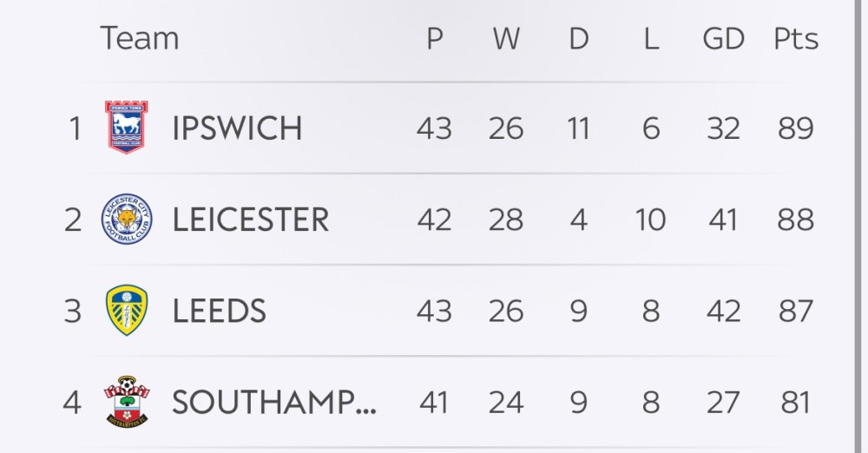Open the LEICESTER team name link
The height and width of the screenshot is (453, 868).
[x=250, y=220]
